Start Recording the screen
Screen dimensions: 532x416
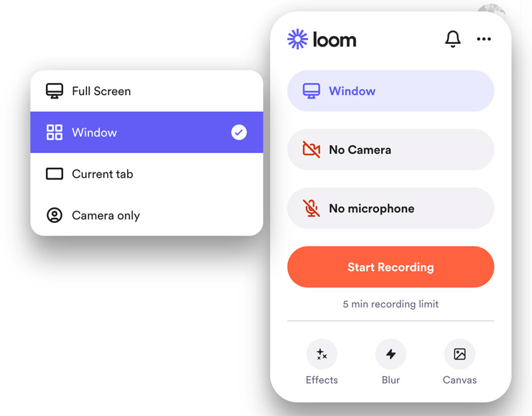click(x=390, y=267)
